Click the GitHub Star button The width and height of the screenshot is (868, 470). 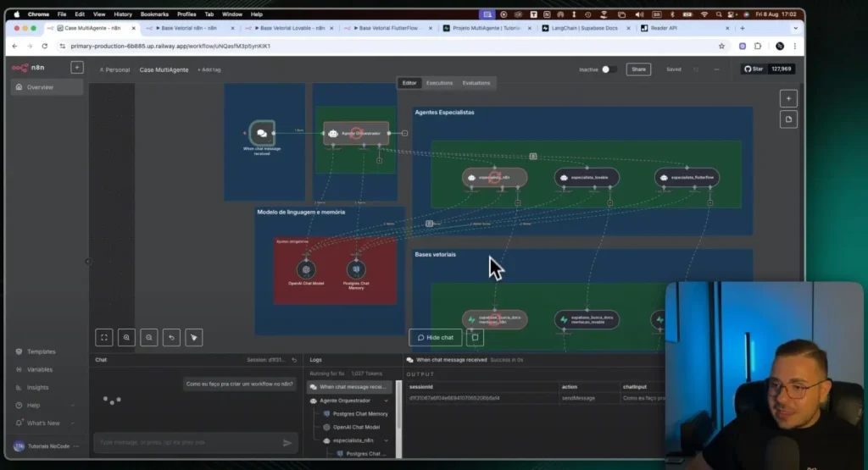754,69
